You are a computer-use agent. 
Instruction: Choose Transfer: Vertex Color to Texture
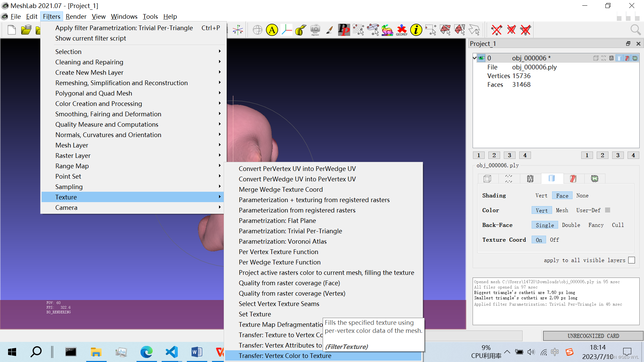point(285,356)
